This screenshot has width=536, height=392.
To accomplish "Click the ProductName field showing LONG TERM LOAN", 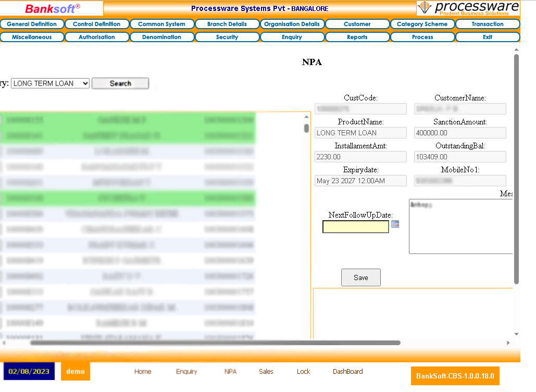I will pos(360,133).
